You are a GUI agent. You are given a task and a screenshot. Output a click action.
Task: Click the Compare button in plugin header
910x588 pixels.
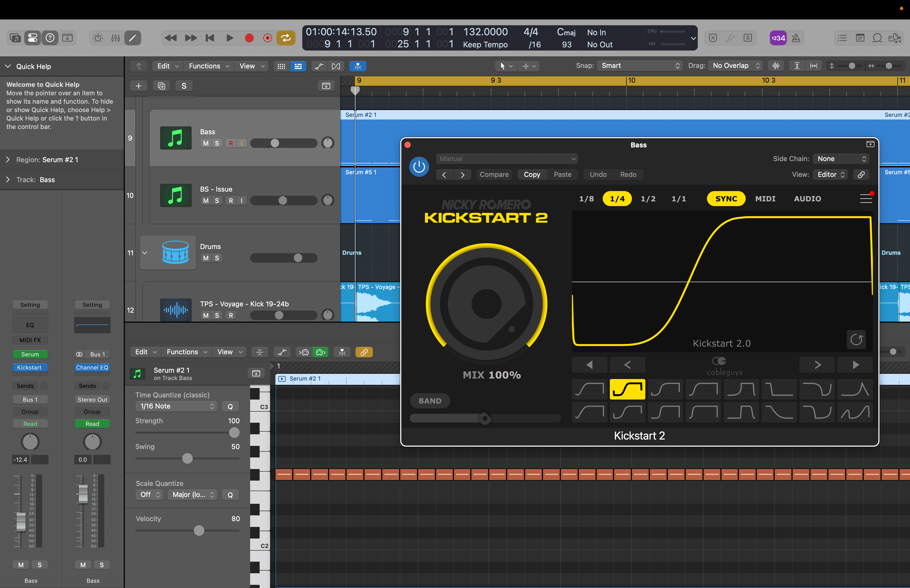494,175
